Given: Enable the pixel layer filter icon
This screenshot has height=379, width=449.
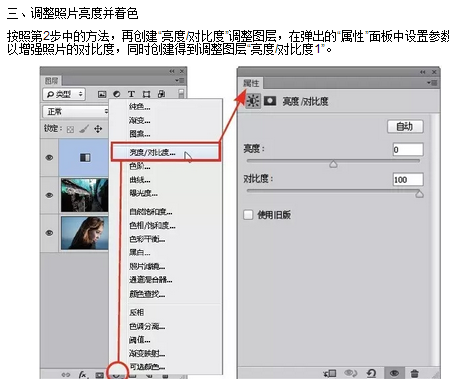Looking at the screenshot, I should click(x=102, y=94).
